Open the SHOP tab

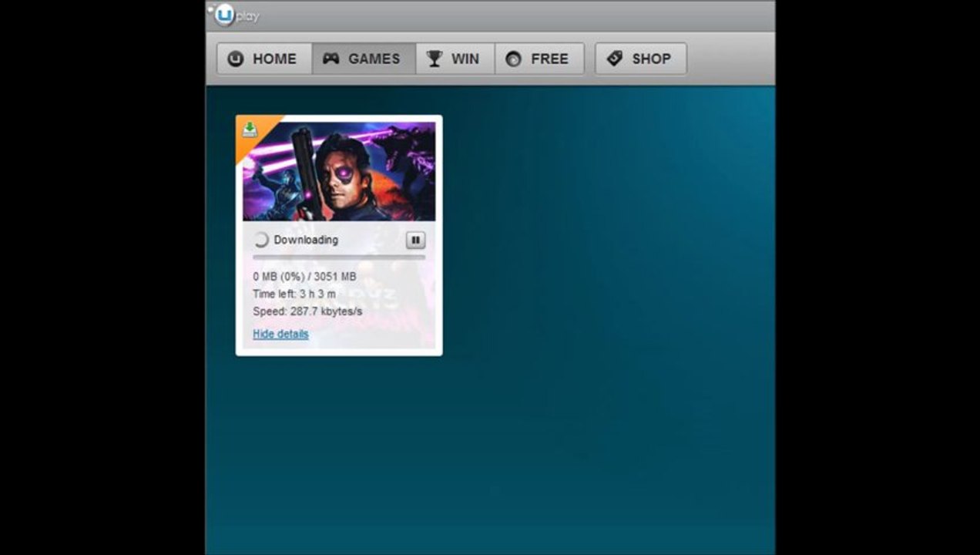click(x=640, y=59)
